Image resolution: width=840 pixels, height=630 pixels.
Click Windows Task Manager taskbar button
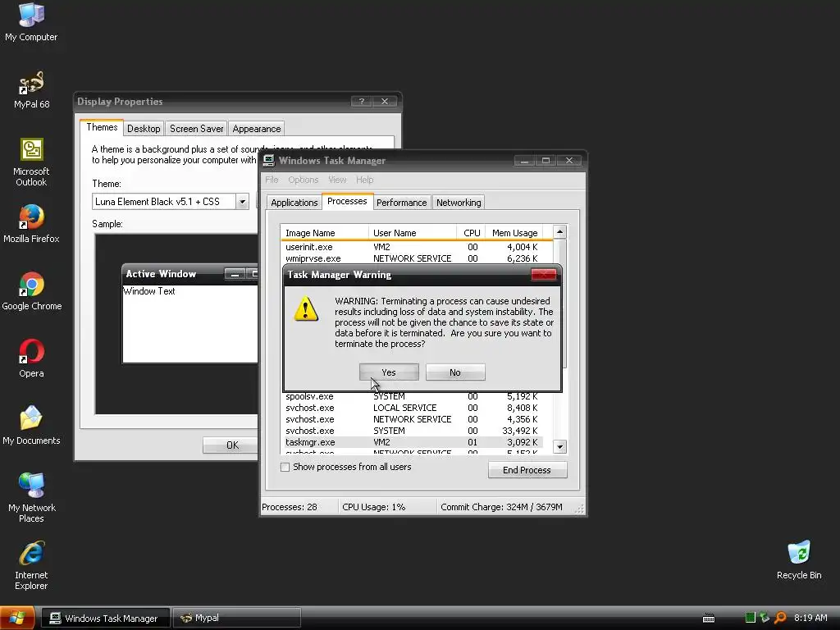106,618
